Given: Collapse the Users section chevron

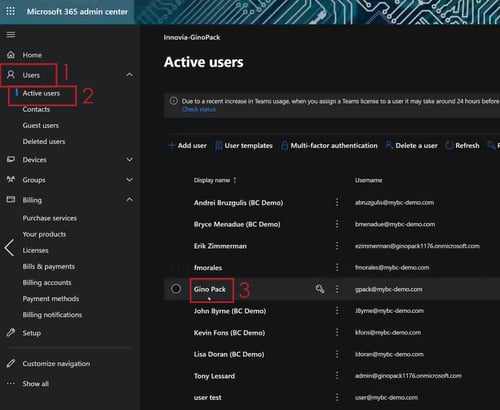Looking at the screenshot, I should [x=129, y=75].
